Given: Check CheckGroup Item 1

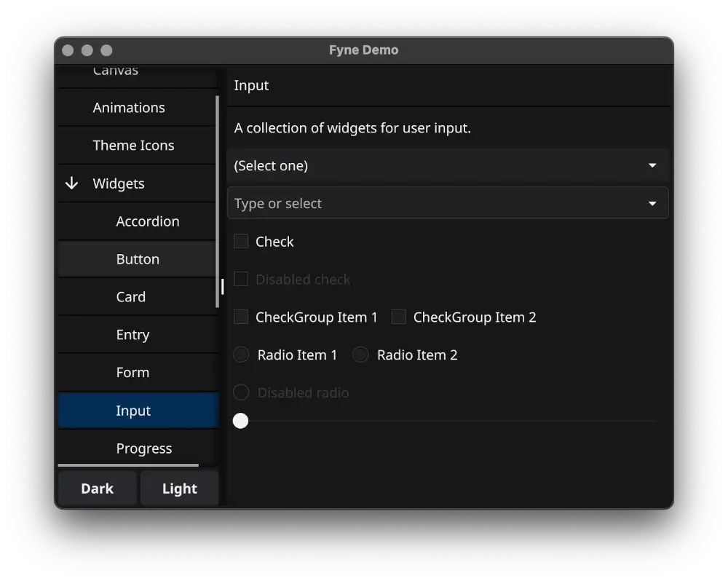Looking at the screenshot, I should point(240,317).
